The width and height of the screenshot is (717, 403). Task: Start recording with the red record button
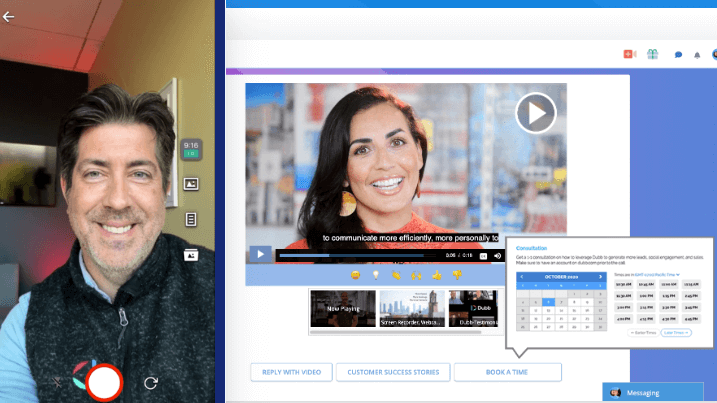[104, 382]
